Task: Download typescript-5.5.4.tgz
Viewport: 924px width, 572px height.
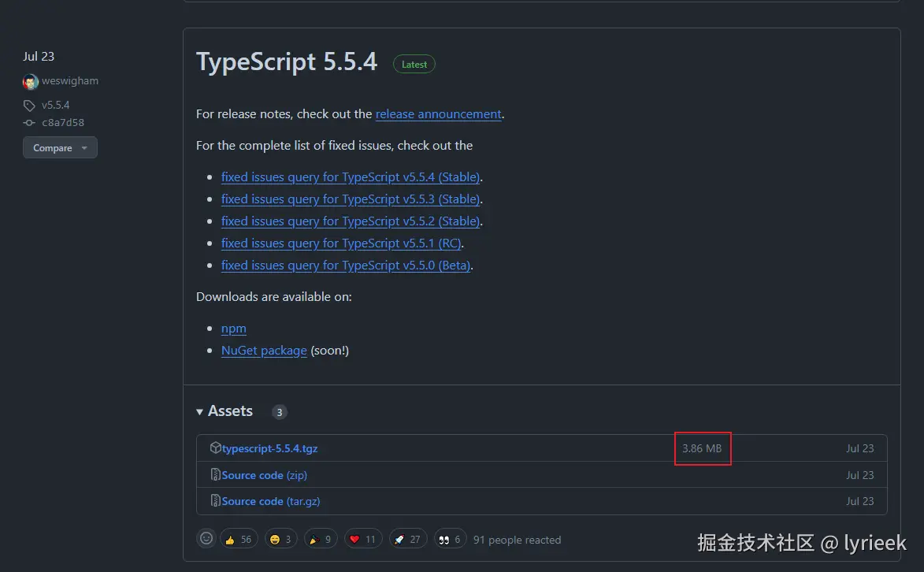Action: coord(270,448)
